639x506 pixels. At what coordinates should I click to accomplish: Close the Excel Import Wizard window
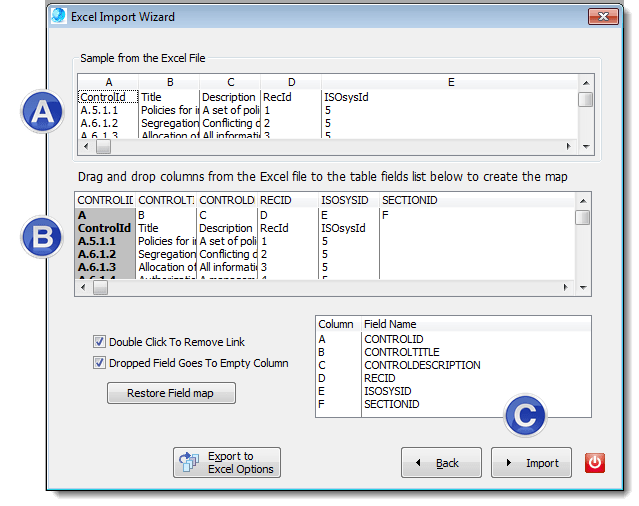point(603,16)
